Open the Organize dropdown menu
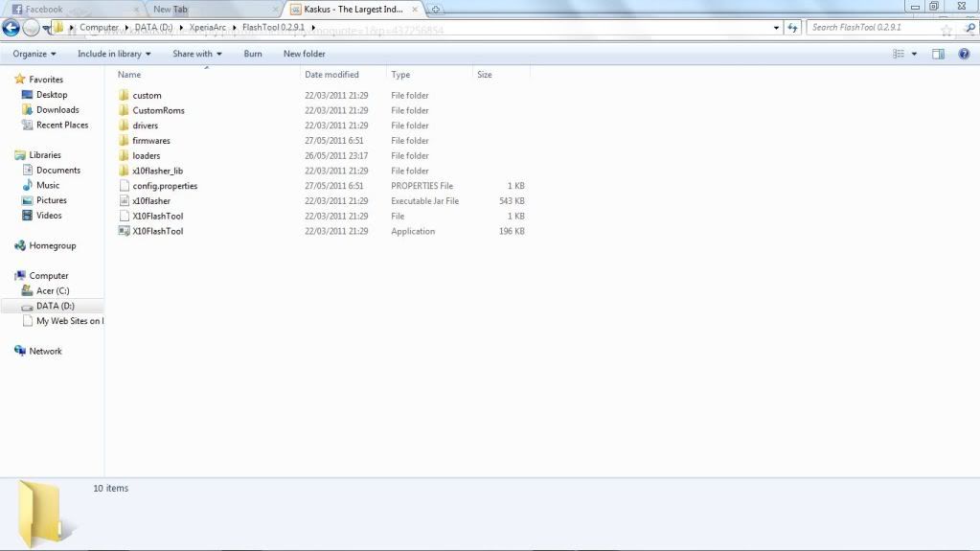The image size is (980, 551). click(34, 54)
